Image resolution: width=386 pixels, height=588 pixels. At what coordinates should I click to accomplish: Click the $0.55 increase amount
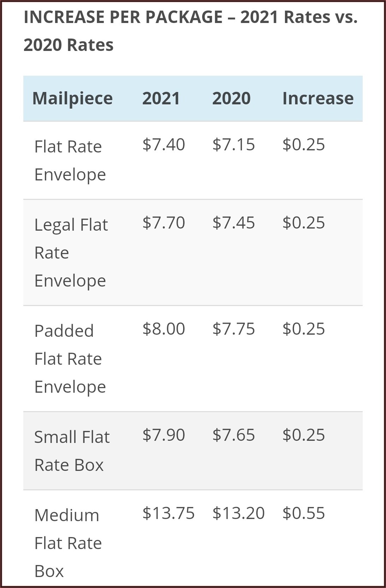303,513
